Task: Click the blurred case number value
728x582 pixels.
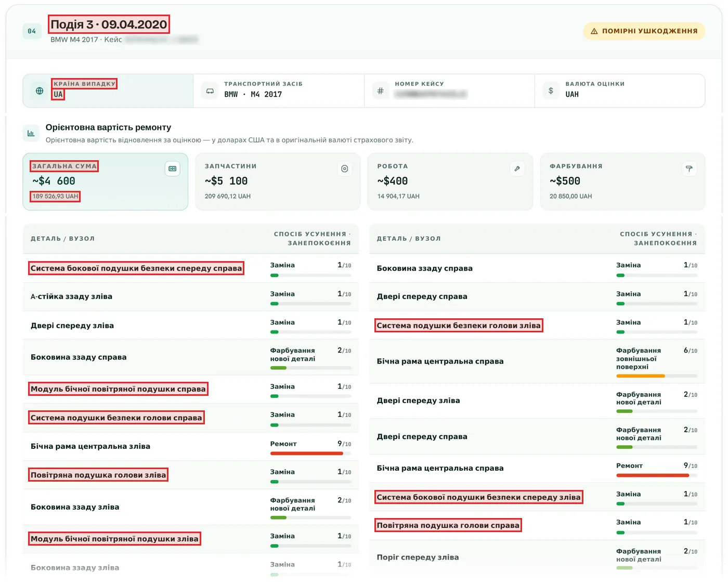Action: pos(431,94)
